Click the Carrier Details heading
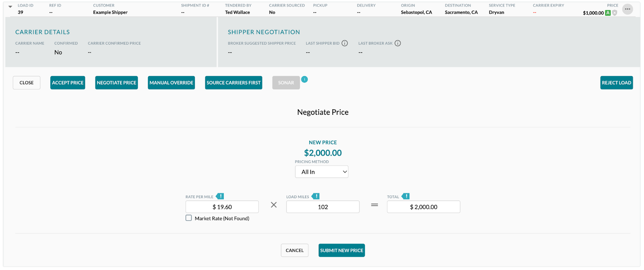The image size is (644, 270). pyautogui.click(x=43, y=32)
